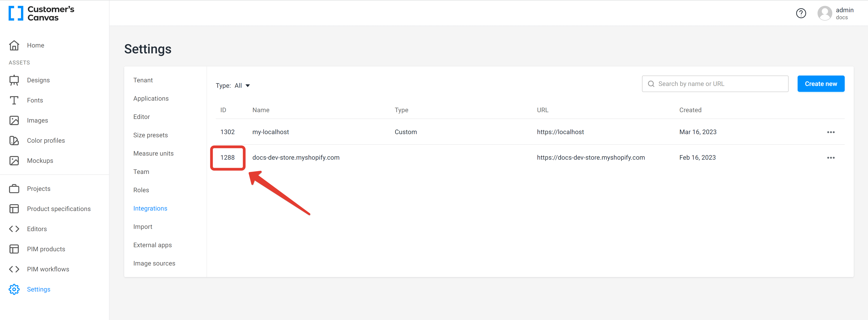Click the Mockups sidebar icon
Screen dimensions: 868x320
(15, 161)
